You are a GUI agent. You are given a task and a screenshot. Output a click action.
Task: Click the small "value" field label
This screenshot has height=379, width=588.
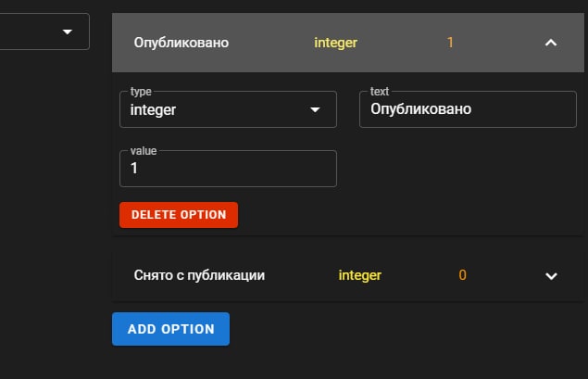click(144, 151)
